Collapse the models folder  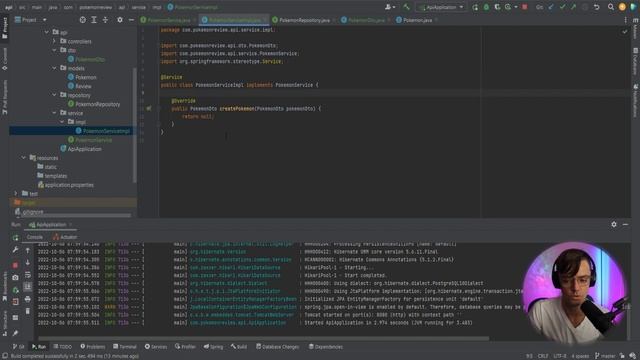click(54, 68)
